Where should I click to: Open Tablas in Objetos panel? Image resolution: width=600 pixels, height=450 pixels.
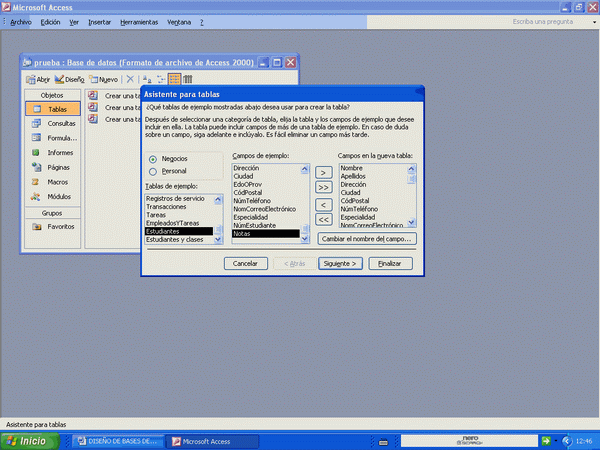[x=53, y=109]
